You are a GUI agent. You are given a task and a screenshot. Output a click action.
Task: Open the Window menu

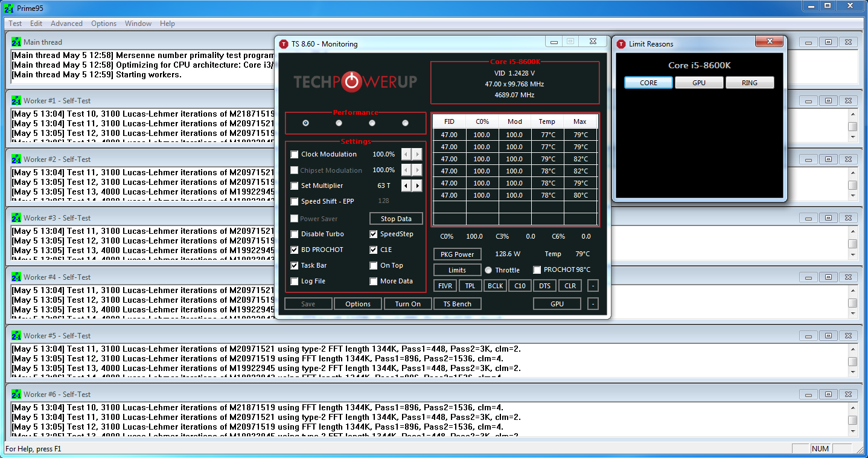coord(138,24)
